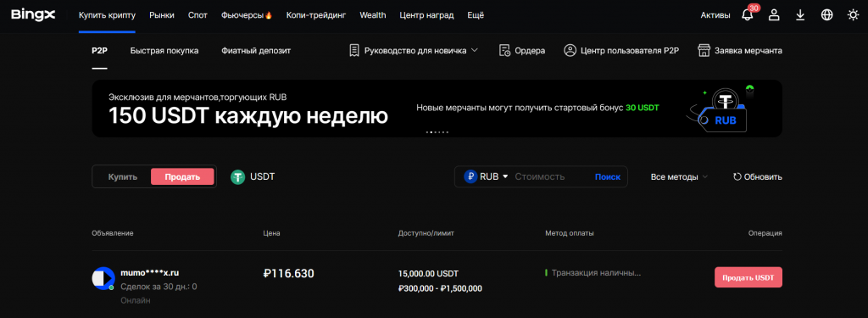Select the USDT coin label
This screenshot has width=868, height=318.
[263, 176]
